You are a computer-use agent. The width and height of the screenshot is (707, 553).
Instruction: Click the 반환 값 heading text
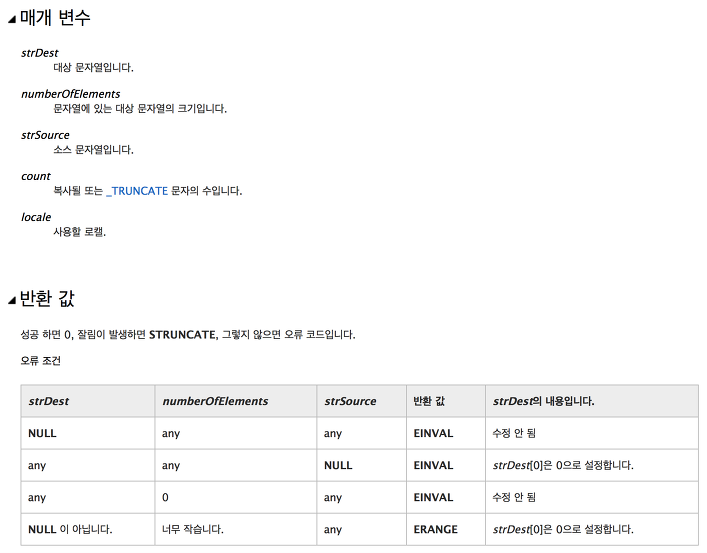[47, 299]
